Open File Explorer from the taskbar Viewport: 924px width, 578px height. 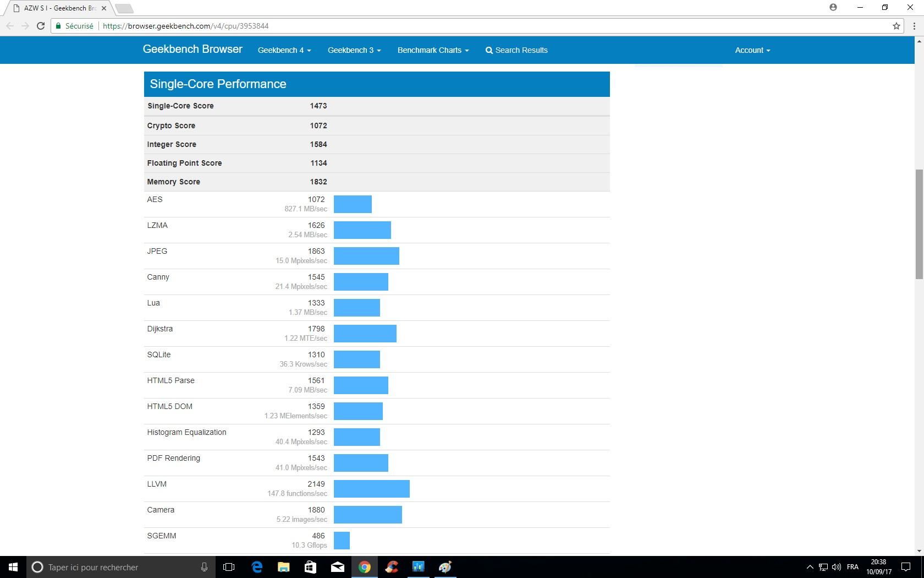pos(284,567)
